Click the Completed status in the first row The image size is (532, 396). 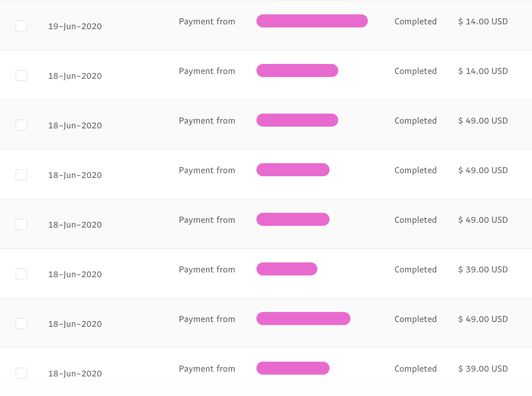coord(415,22)
